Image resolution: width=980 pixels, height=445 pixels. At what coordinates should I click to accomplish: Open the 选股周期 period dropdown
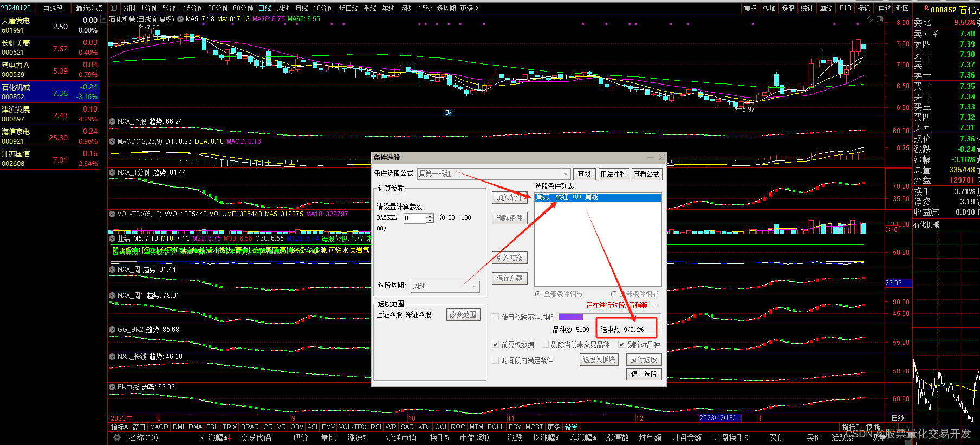point(475,286)
